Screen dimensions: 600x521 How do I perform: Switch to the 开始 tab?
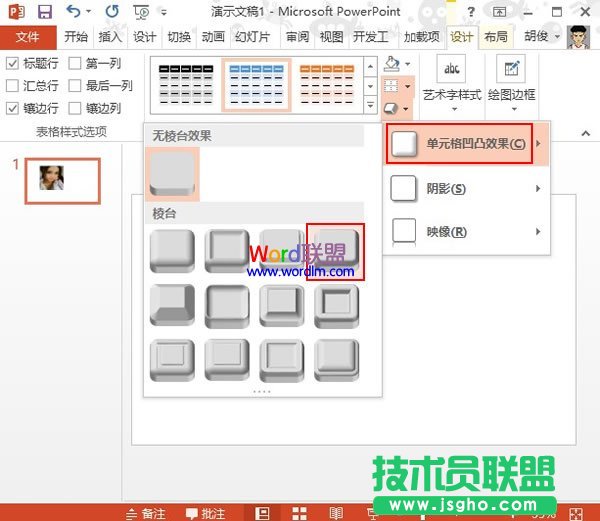pyautogui.click(x=76, y=37)
